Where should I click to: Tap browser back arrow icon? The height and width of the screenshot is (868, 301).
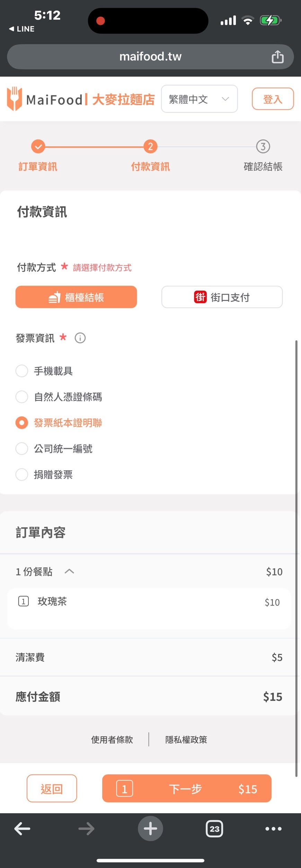tap(22, 829)
